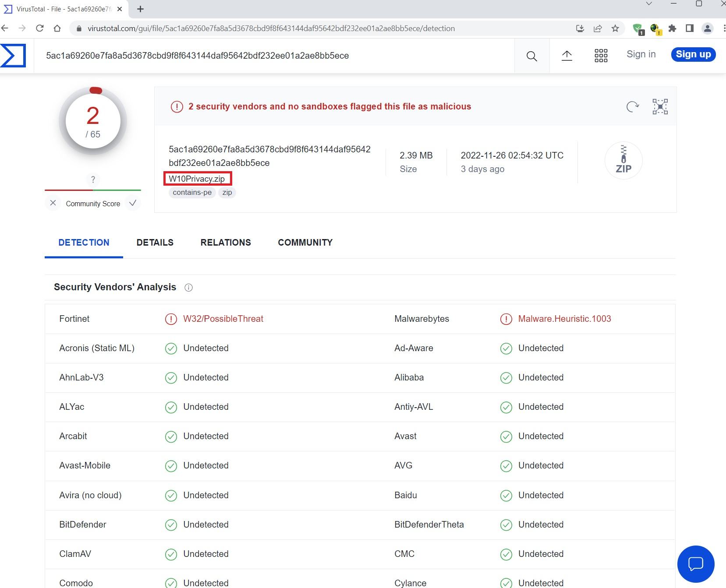
Task: Click the contains-pe tag
Action: (x=192, y=193)
